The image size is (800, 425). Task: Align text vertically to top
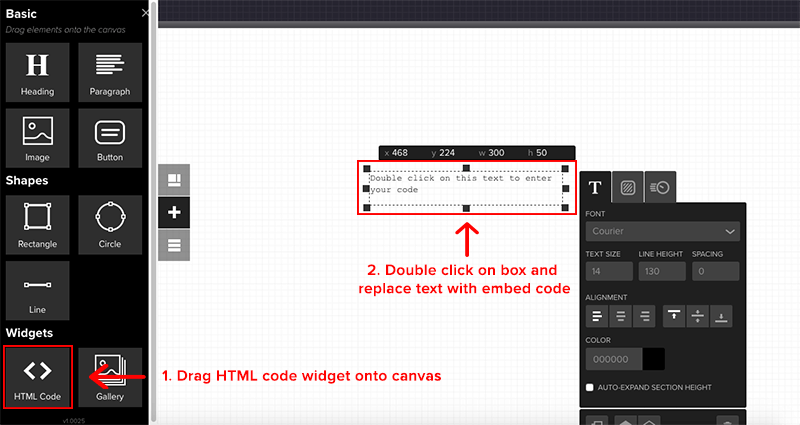675,316
